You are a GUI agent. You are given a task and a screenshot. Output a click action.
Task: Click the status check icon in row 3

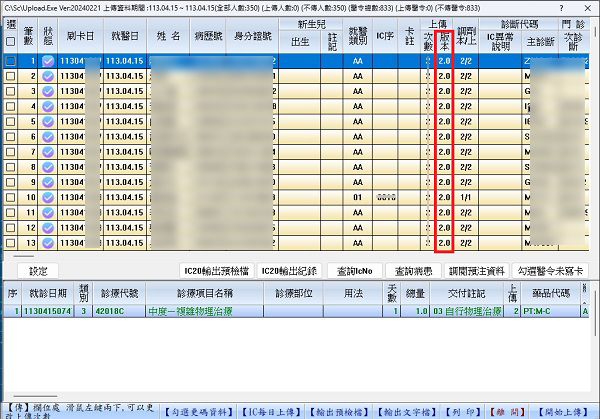(48, 91)
